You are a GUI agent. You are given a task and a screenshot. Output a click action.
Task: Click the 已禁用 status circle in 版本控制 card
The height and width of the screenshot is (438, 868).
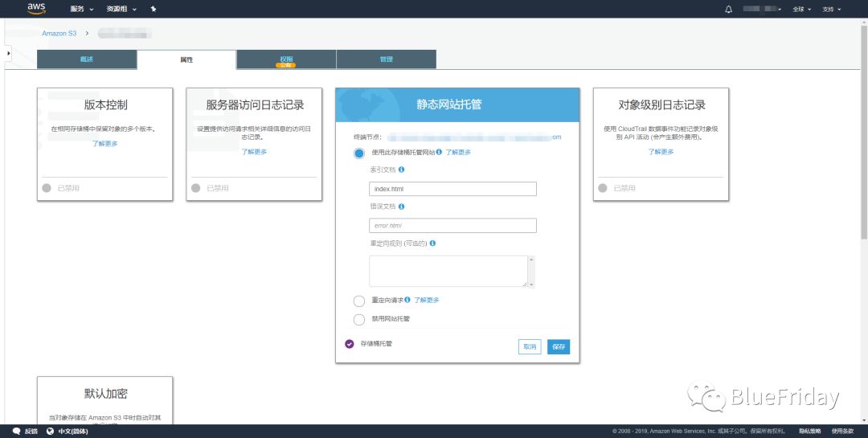pos(47,188)
